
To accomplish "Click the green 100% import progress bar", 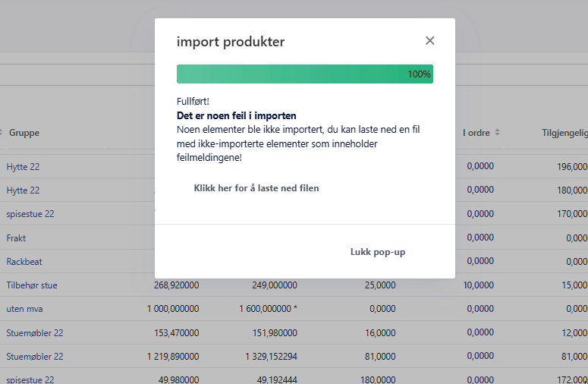I will tap(304, 74).
